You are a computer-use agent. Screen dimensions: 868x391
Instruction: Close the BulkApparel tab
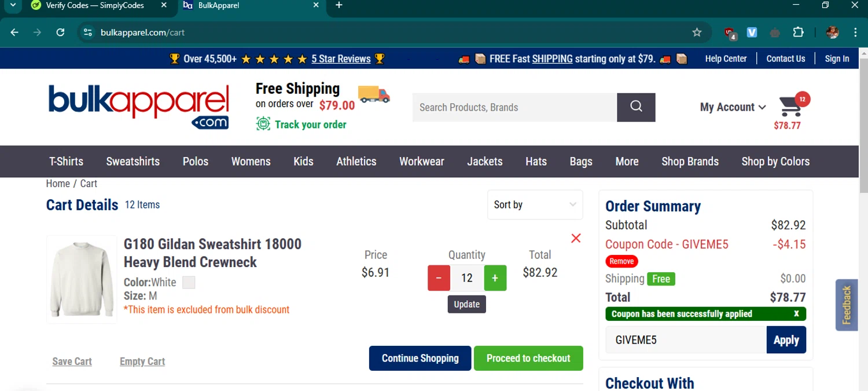pos(316,5)
